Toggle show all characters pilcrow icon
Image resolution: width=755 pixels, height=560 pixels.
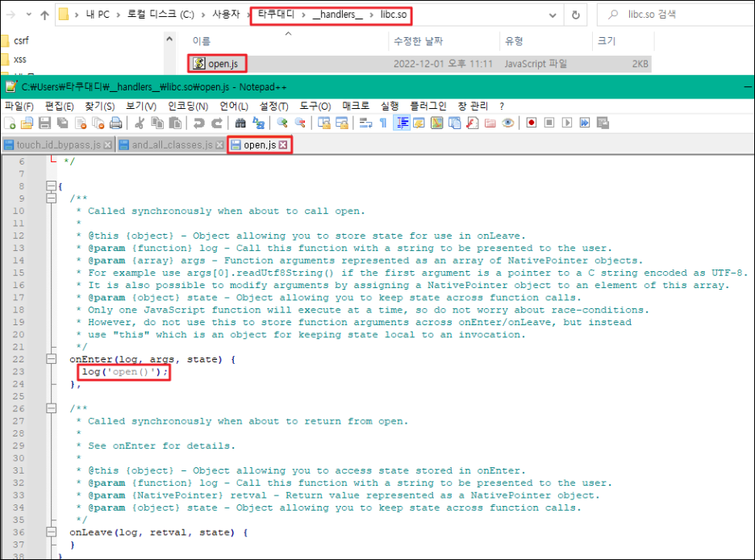tap(383, 123)
